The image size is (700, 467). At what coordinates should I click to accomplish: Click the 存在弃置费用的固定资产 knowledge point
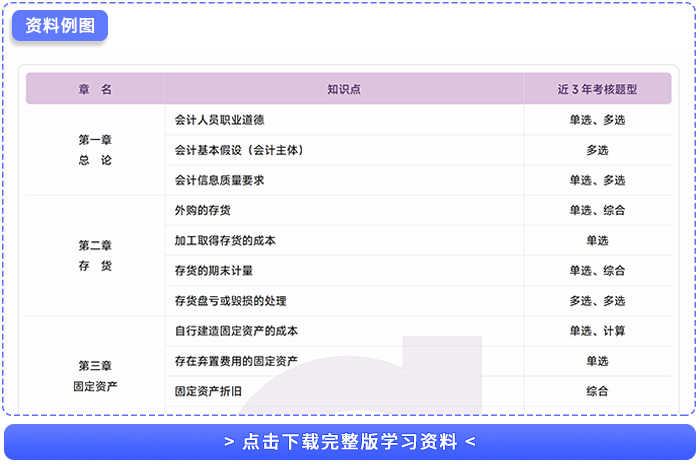click(236, 361)
